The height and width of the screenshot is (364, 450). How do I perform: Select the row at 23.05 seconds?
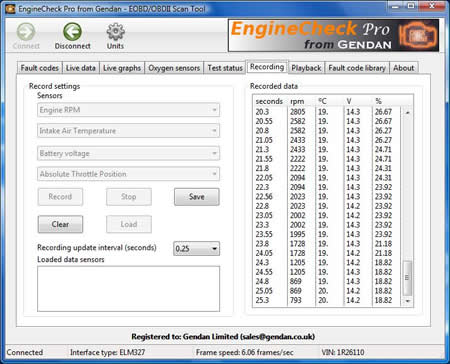pos(327,215)
